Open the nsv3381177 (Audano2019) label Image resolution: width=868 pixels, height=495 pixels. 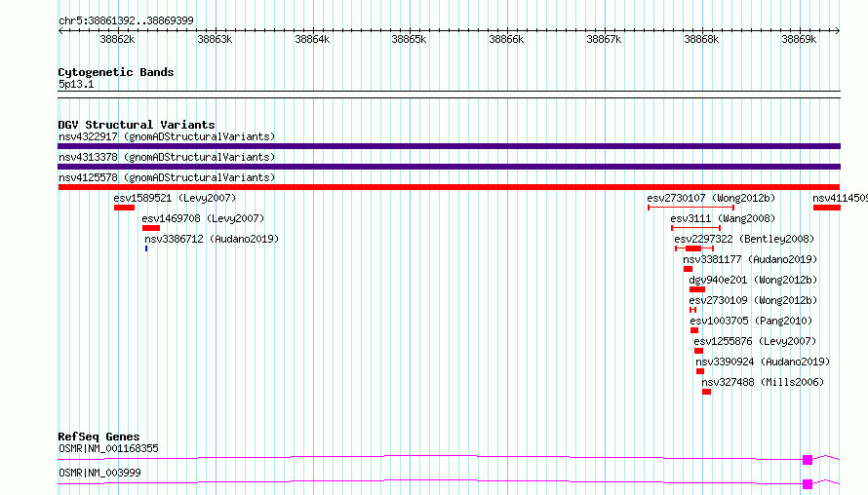click(750, 259)
